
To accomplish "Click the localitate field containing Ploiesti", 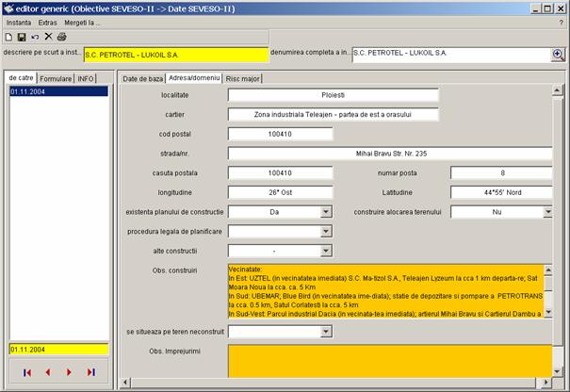I will (x=334, y=94).
